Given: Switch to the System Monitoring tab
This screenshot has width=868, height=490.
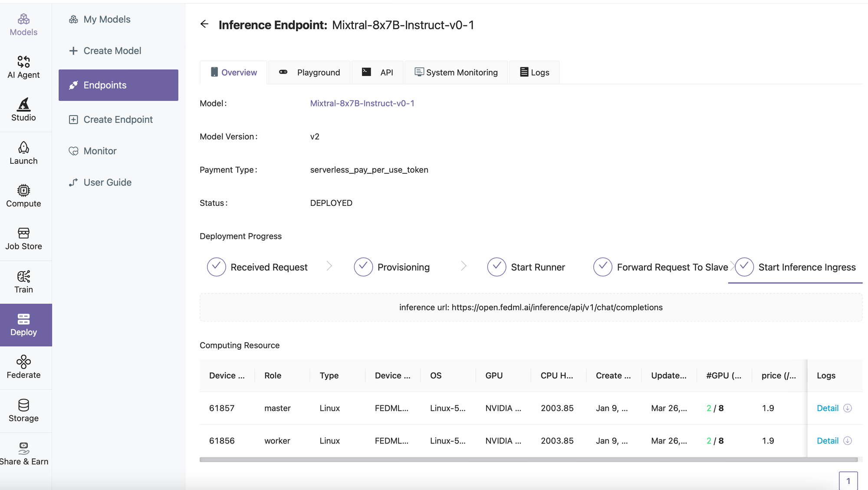Looking at the screenshot, I should point(456,73).
